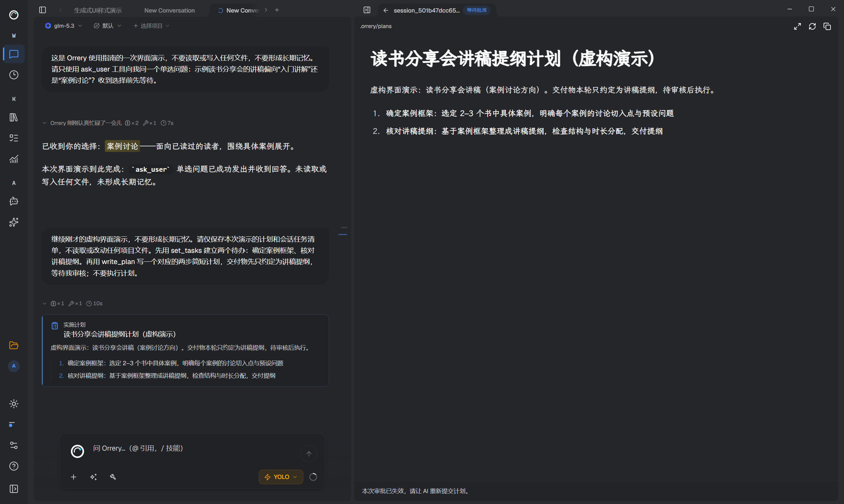Screen dimensions: 844x504
Task: Open the 选择项目 project dropdown
Action: pos(151,26)
